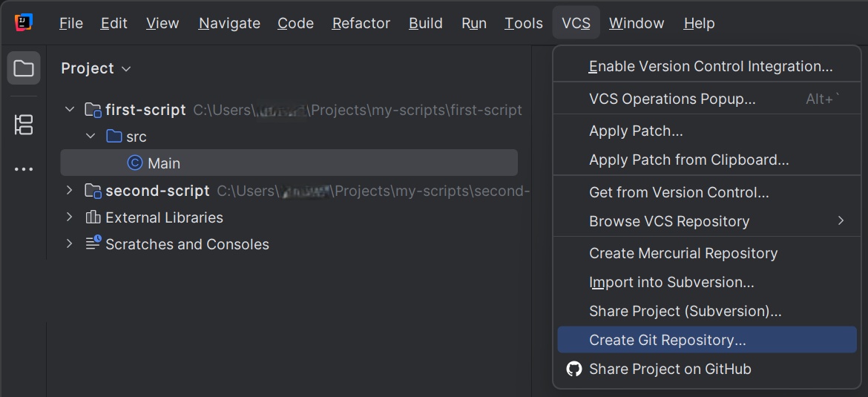
Task: Select the Main class in tree
Action: coord(289,163)
